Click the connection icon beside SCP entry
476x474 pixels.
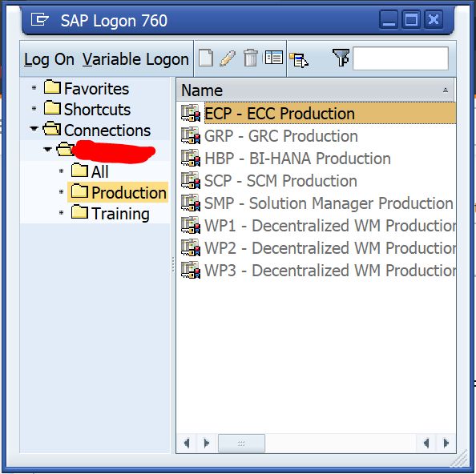(191, 180)
